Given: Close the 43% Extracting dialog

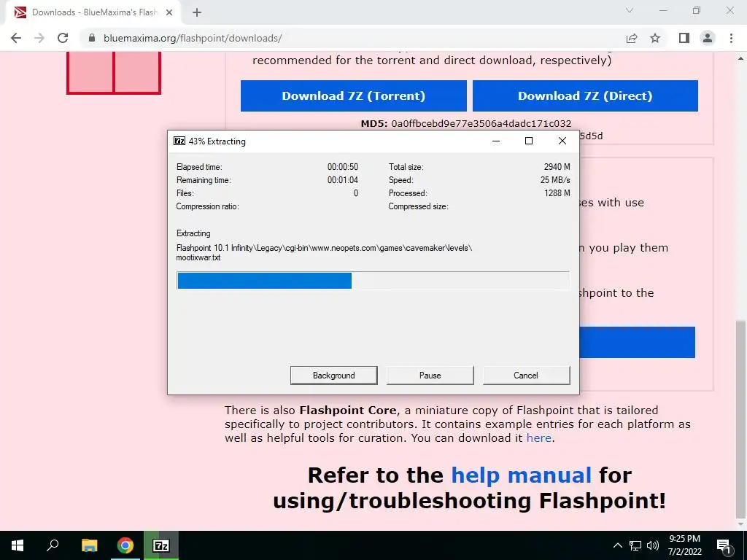Looking at the screenshot, I should point(562,141).
